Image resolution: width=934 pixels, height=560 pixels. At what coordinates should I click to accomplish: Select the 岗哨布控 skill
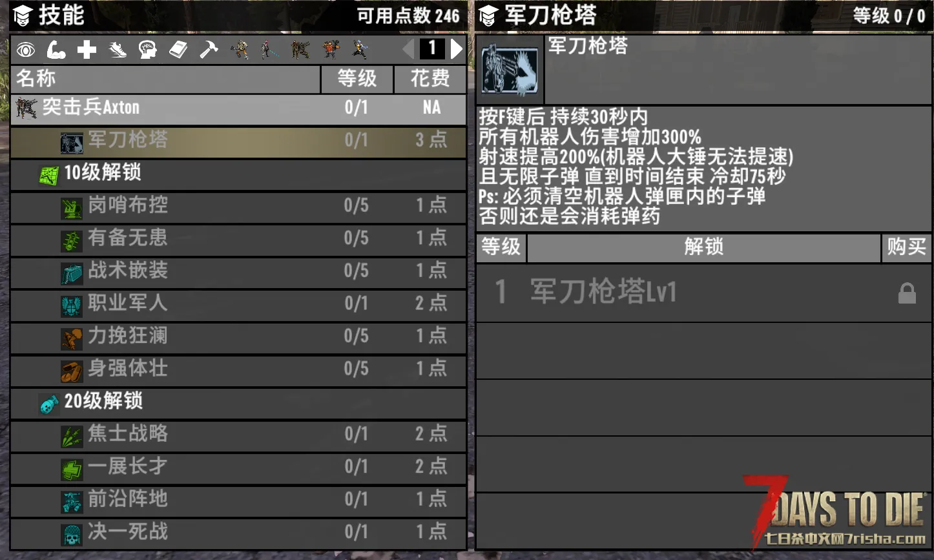click(238, 207)
